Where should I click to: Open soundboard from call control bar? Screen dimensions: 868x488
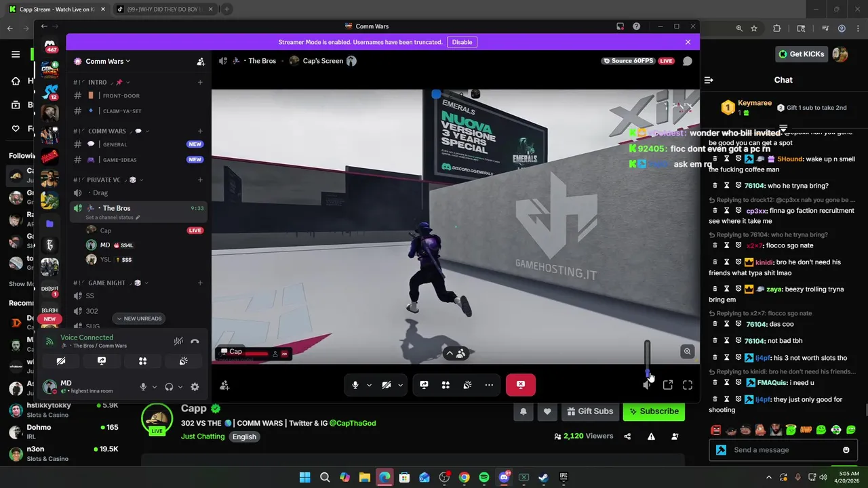point(467,385)
